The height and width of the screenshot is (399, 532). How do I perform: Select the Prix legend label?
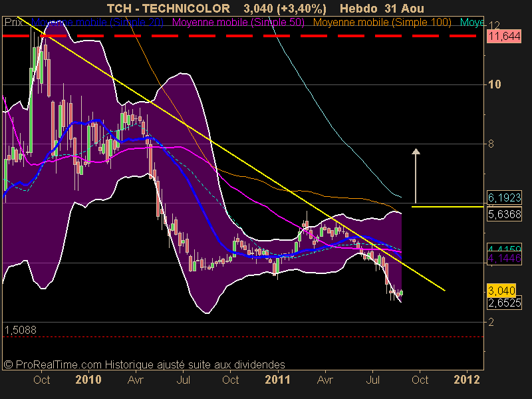[x=13, y=23]
